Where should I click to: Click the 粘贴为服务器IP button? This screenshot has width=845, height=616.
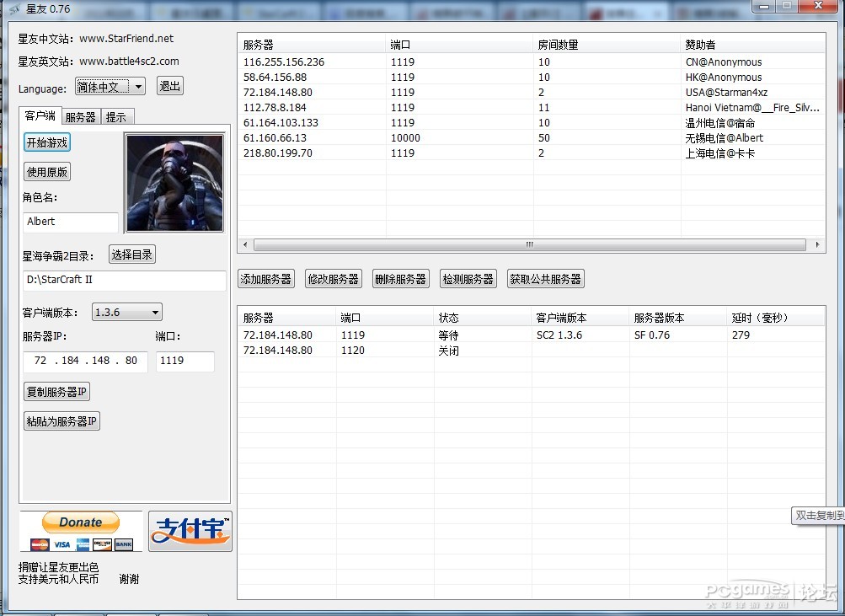click(x=62, y=420)
